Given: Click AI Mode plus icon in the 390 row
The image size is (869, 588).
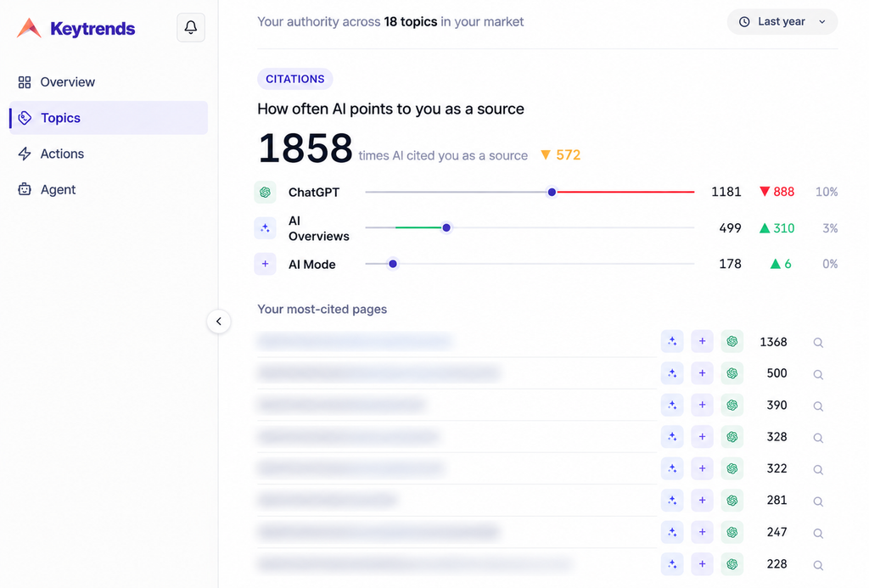Looking at the screenshot, I should pyautogui.click(x=702, y=405).
